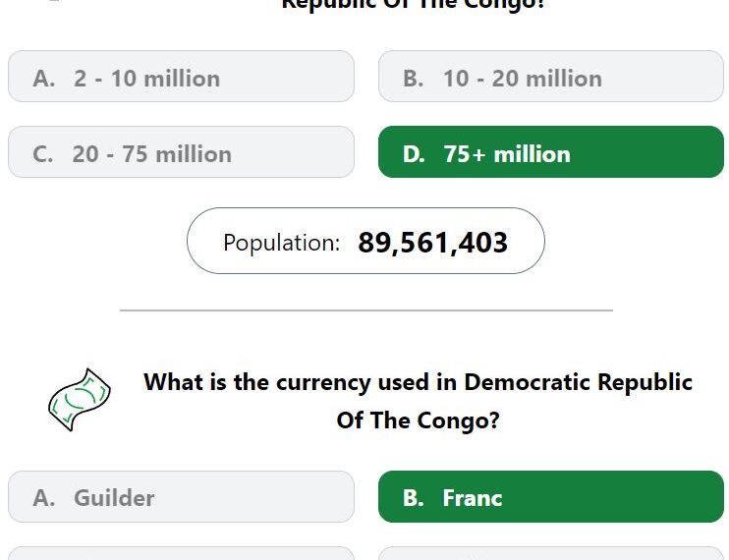Choose the green Franc answer button

click(550, 497)
